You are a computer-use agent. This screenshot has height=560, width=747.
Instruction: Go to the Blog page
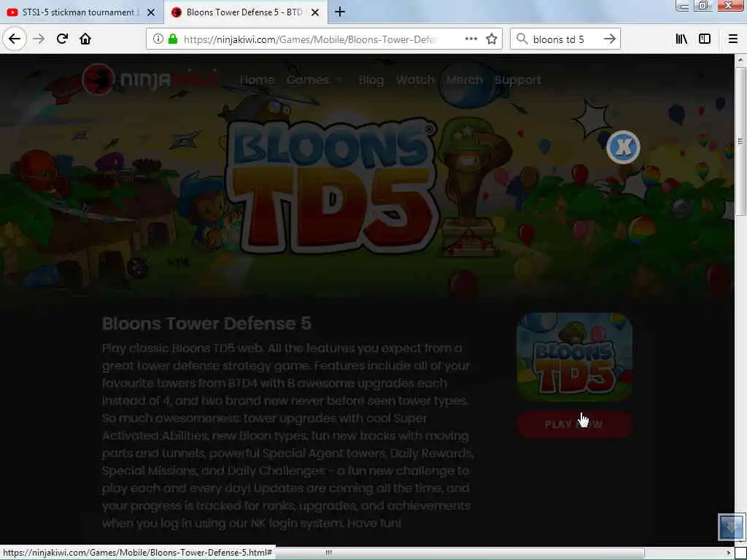(371, 80)
